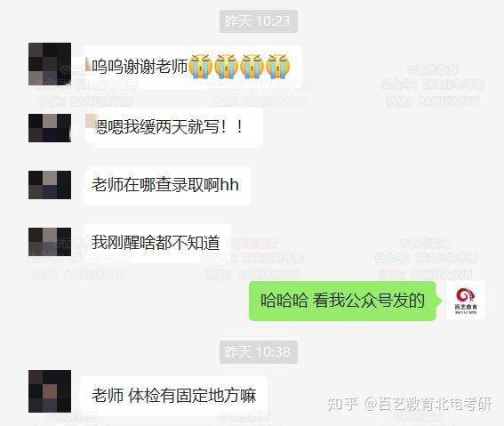504x426 pixels.
Task: Click the 昨天 10:38 timestamp label
Action: 259,352
